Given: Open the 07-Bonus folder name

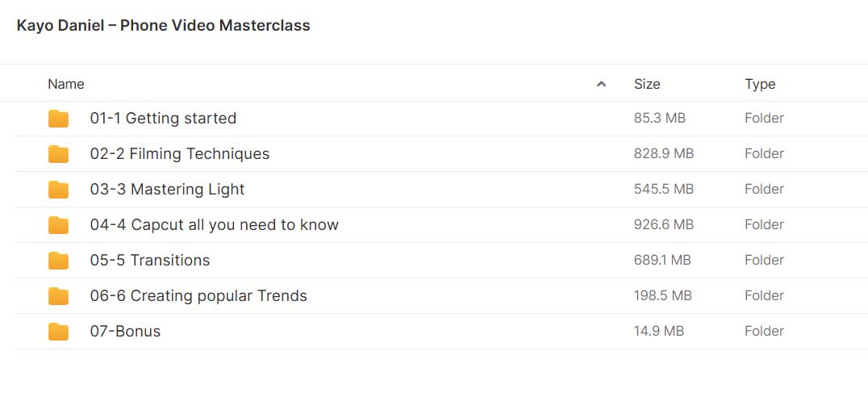Looking at the screenshot, I should pyautogui.click(x=125, y=331).
